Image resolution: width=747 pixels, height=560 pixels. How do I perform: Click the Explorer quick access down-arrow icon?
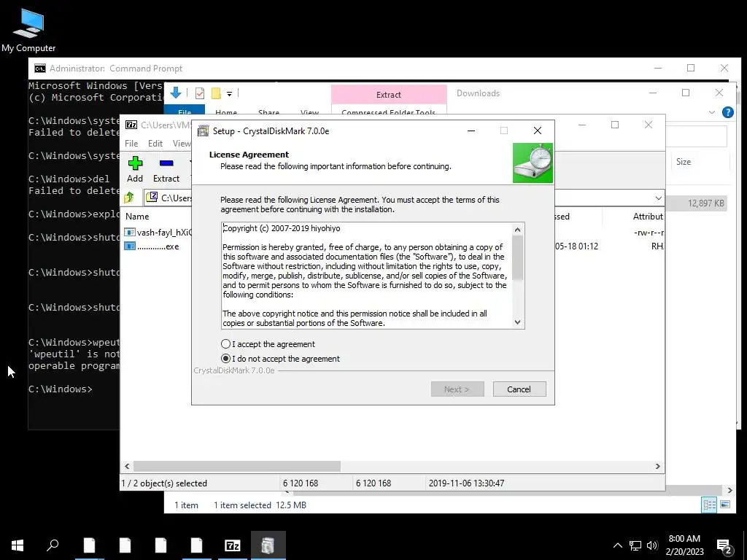[176, 93]
